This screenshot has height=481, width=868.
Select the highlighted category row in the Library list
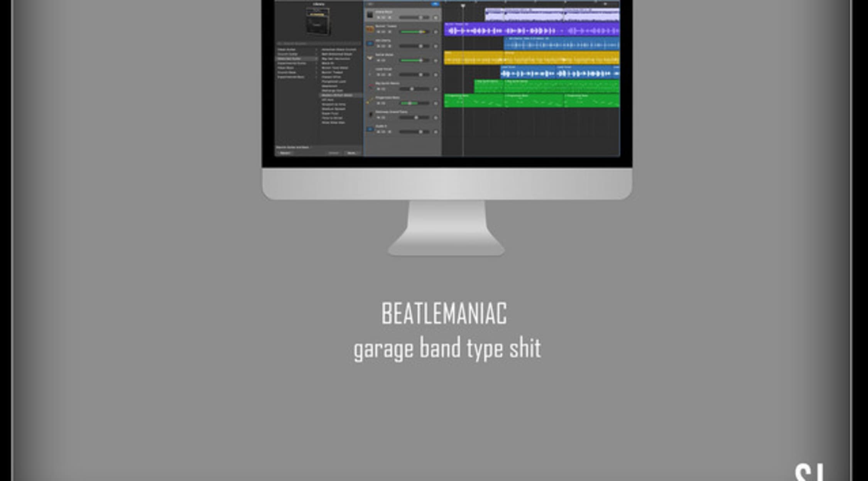tap(297, 59)
